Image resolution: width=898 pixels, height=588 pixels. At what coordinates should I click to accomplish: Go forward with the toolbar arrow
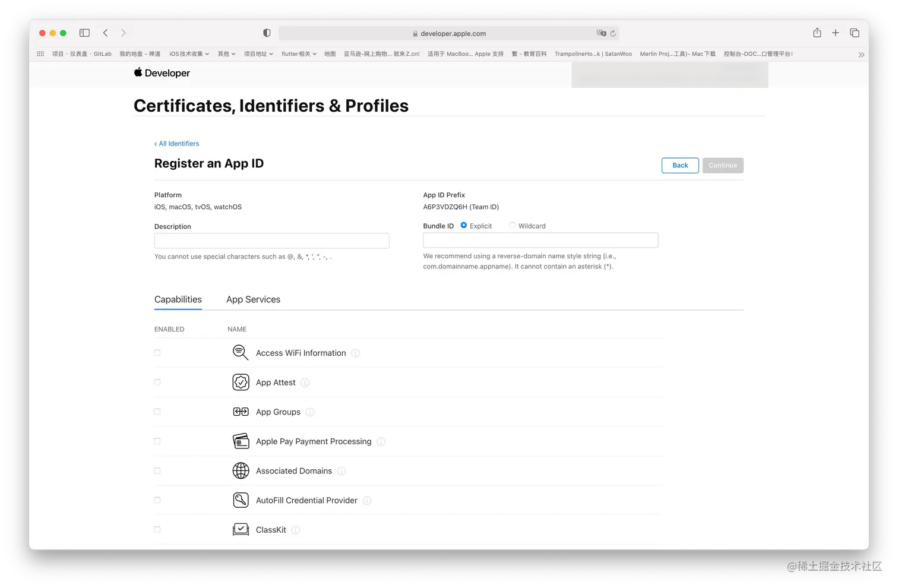tap(124, 33)
